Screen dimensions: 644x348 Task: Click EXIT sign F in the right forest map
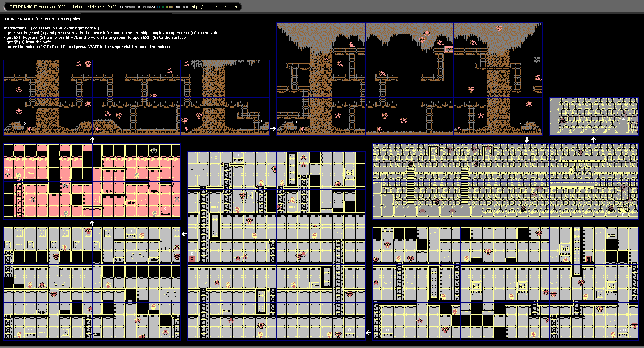[527, 128]
